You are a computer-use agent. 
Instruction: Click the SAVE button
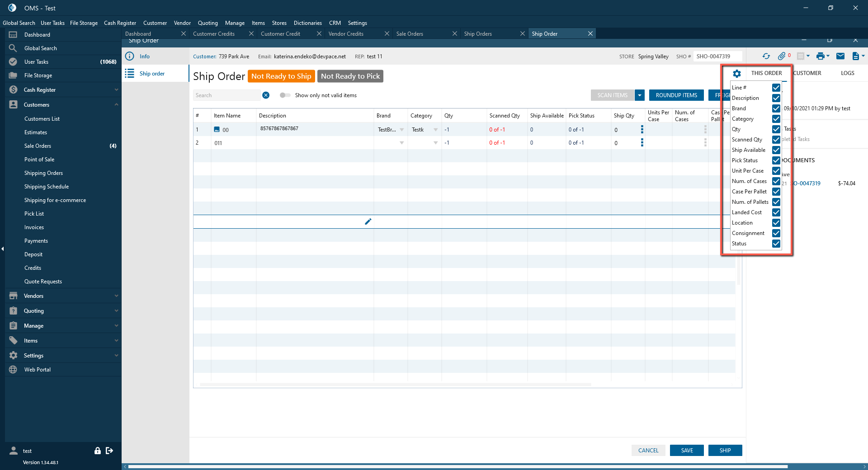[687, 451]
